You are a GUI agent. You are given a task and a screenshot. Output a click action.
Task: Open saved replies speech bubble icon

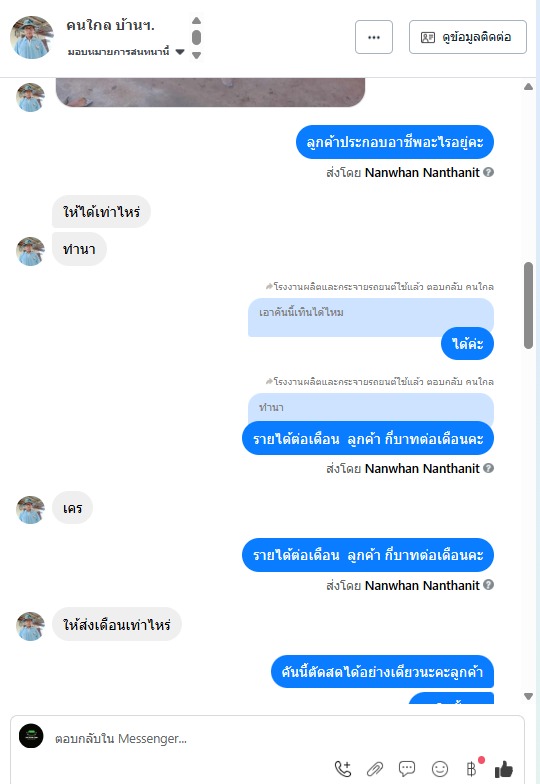point(407,768)
